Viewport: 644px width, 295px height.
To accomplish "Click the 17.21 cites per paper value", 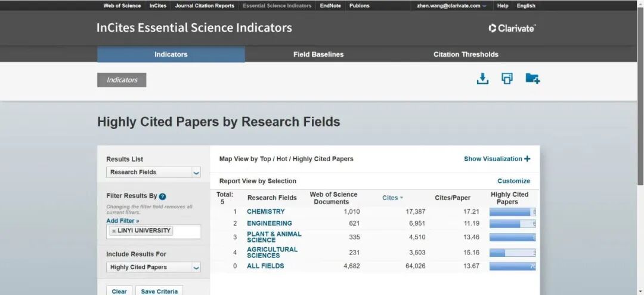I will pos(472,211).
